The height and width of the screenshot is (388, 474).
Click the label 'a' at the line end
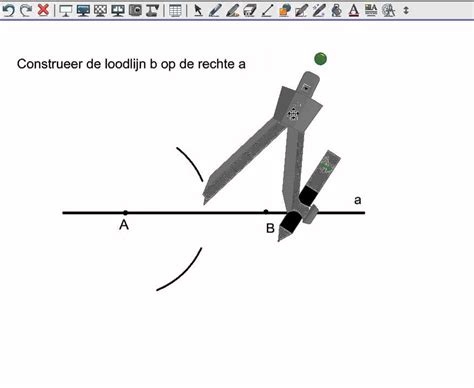pos(358,200)
